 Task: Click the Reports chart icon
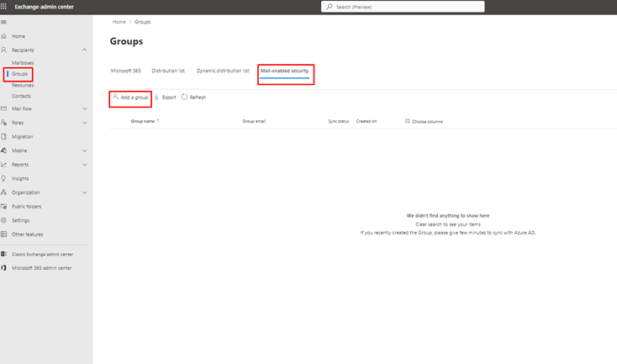coord(4,165)
